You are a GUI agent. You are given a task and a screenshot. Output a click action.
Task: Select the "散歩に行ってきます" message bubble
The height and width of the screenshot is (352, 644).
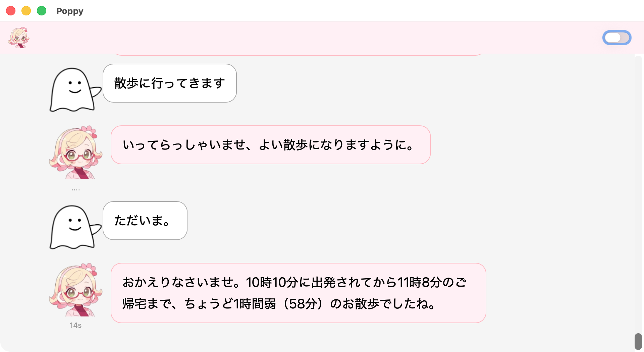coord(170,83)
